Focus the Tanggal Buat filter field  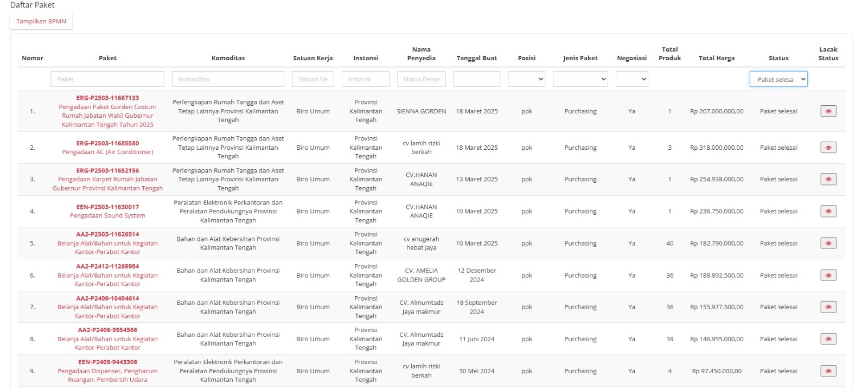pos(477,79)
